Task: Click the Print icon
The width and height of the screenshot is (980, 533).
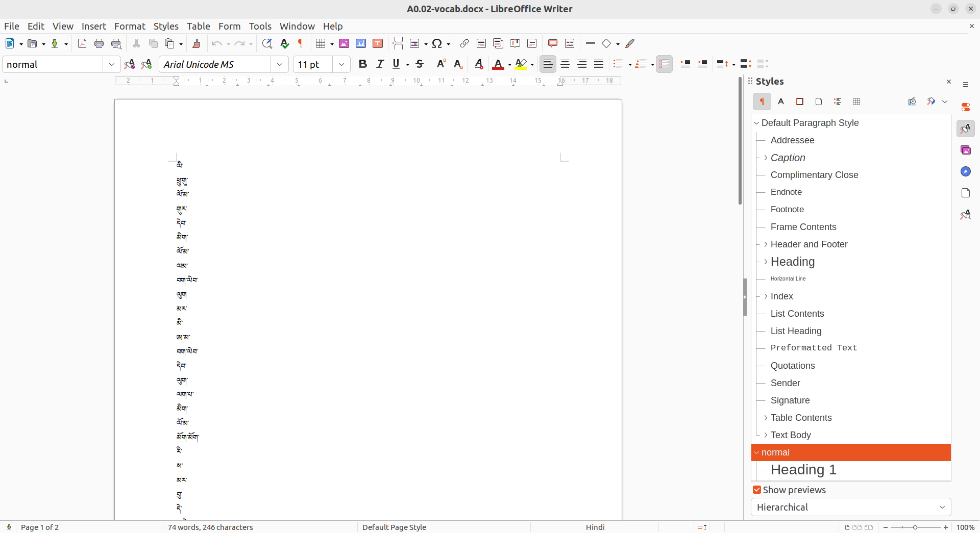Action: tap(99, 43)
